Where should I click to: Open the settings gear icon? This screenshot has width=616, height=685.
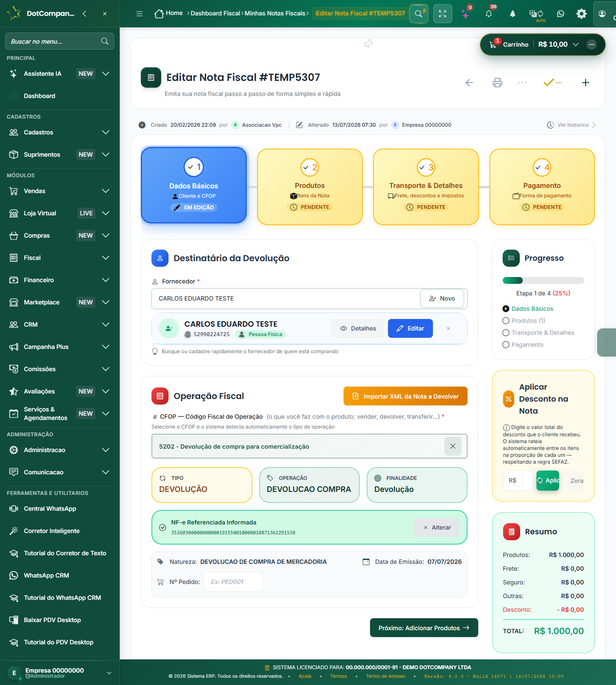point(581,14)
